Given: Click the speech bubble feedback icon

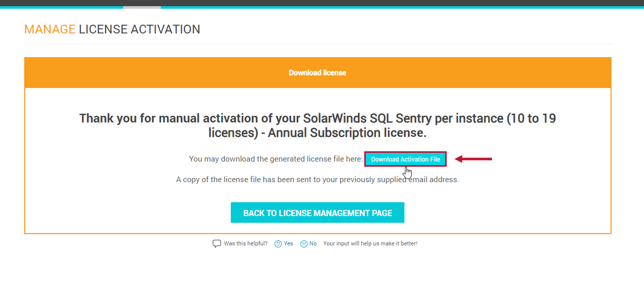Looking at the screenshot, I should click(217, 244).
